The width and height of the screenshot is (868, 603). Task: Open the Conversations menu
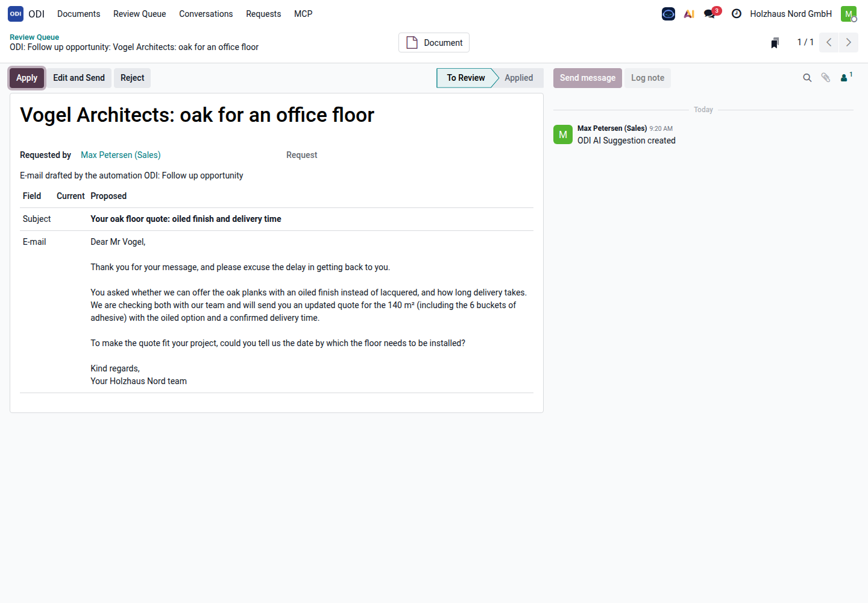(x=206, y=14)
